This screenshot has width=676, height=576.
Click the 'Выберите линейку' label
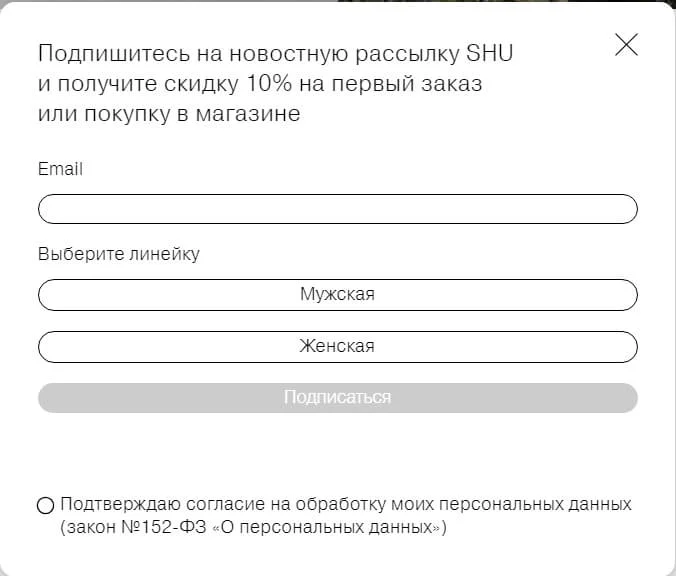tap(118, 254)
